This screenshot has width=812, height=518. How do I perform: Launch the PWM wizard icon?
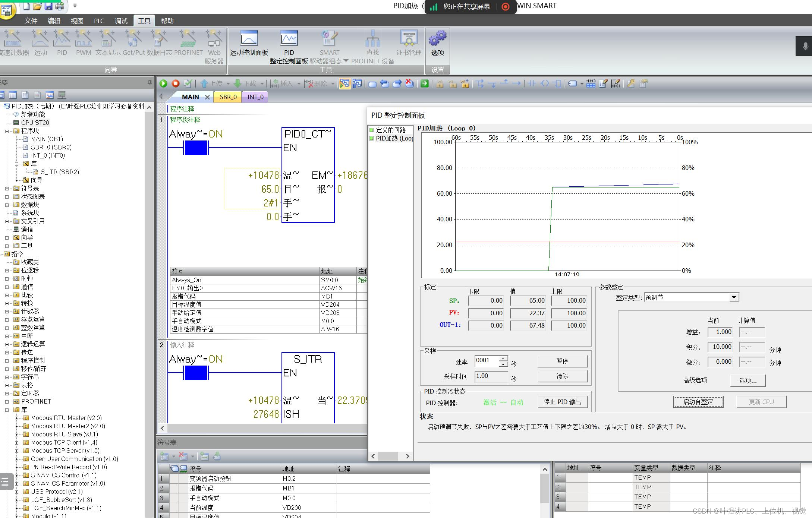84,39
